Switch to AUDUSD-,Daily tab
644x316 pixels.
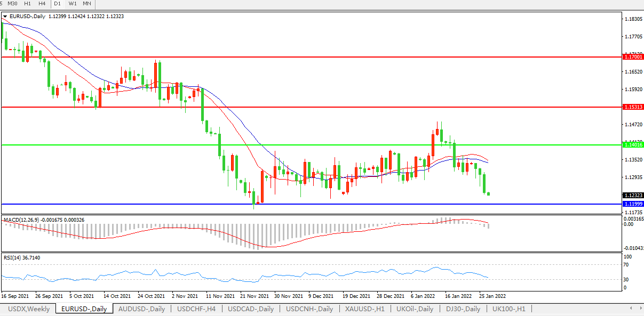(x=141, y=309)
